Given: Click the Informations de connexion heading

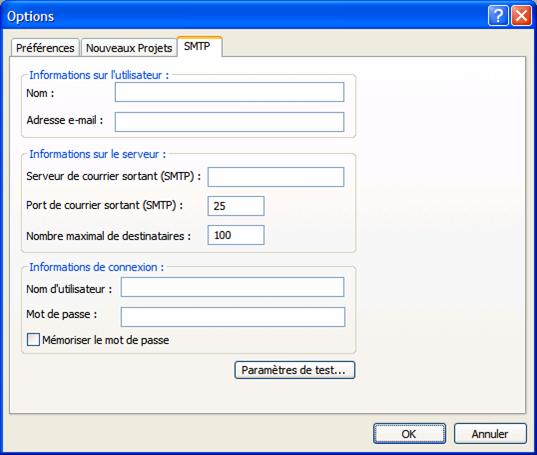Looking at the screenshot, I should [x=96, y=267].
